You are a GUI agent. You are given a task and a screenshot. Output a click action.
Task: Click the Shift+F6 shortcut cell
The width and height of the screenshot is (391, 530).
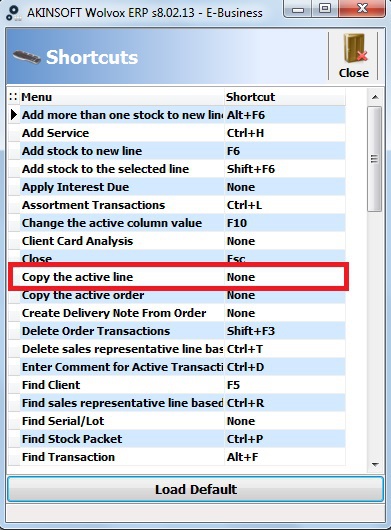tap(285, 169)
